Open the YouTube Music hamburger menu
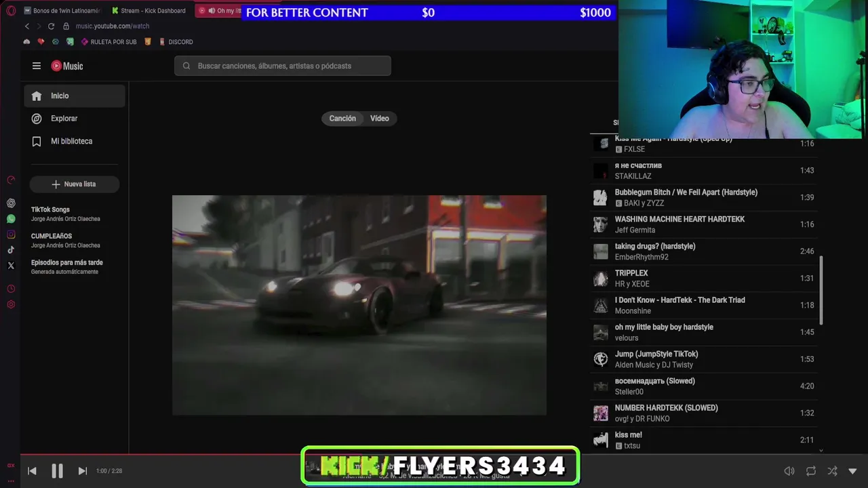The height and width of the screenshot is (488, 868). pyautogui.click(x=37, y=66)
